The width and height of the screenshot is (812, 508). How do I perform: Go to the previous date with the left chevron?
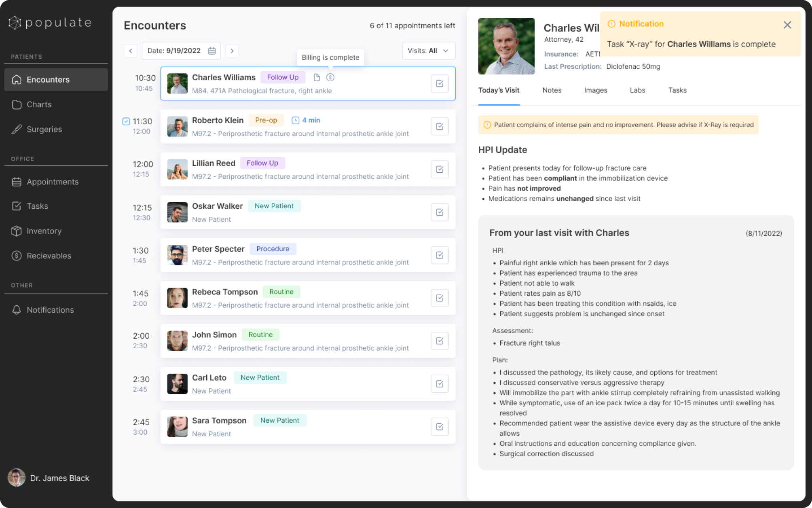(x=130, y=51)
